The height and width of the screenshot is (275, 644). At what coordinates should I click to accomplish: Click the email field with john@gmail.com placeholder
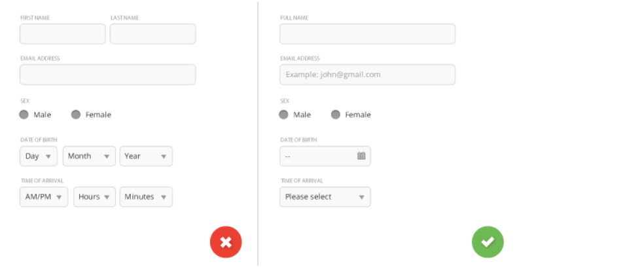(368, 75)
